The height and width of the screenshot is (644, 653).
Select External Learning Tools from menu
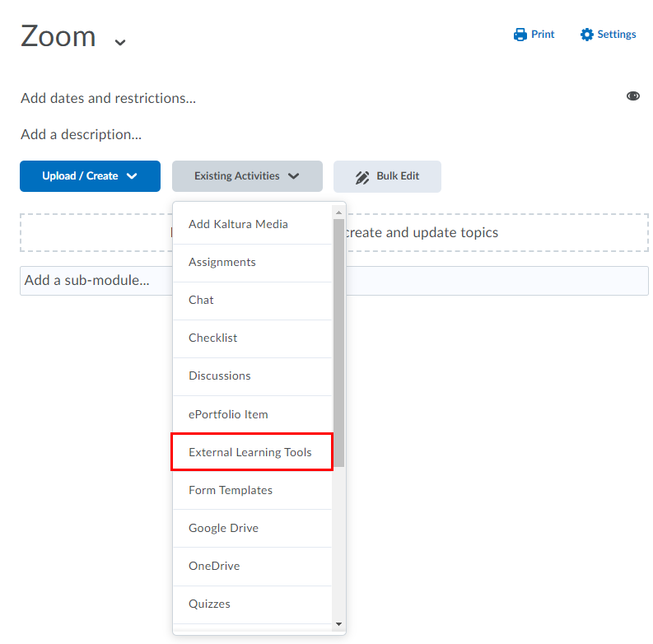(250, 452)
